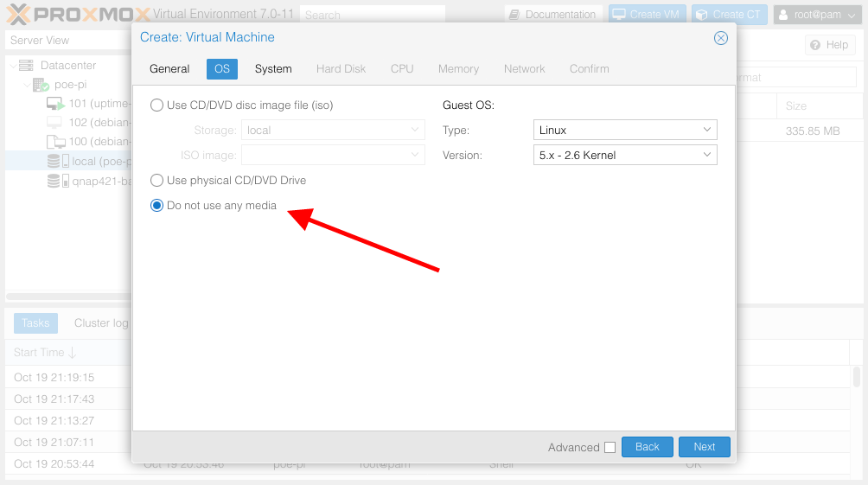Enable the Advanced checkbox
This screenshot has width=868, height=485.
coord(610,447)
